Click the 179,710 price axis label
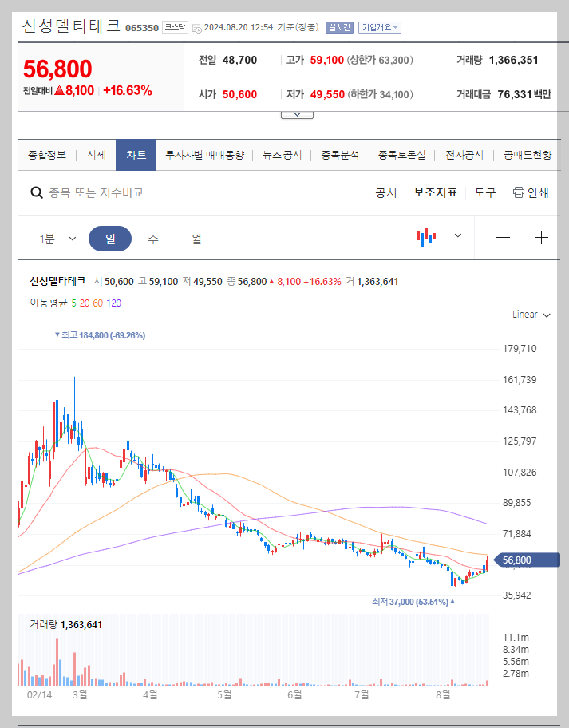569x728 pixels. (520, 349)
